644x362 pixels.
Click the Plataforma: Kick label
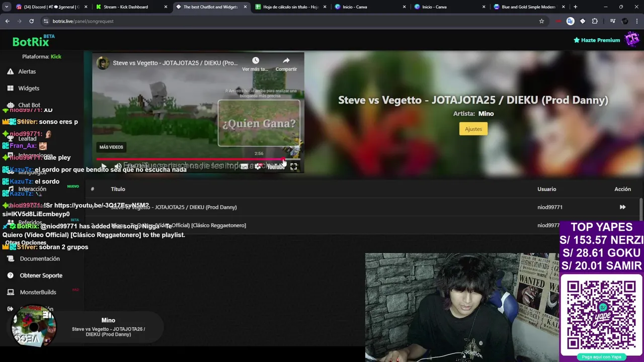click(x=42, y=56)
